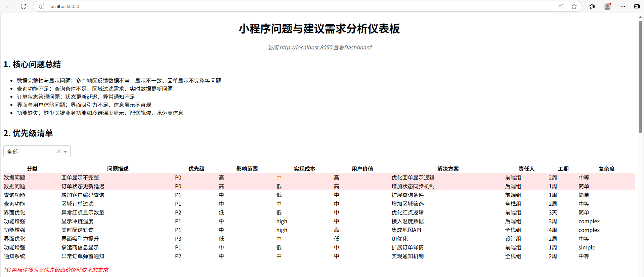Click the 功能缺失 bullet item
Image resolution: width=644 pixels, height=277 pixels.
click(x=100, y=113)
